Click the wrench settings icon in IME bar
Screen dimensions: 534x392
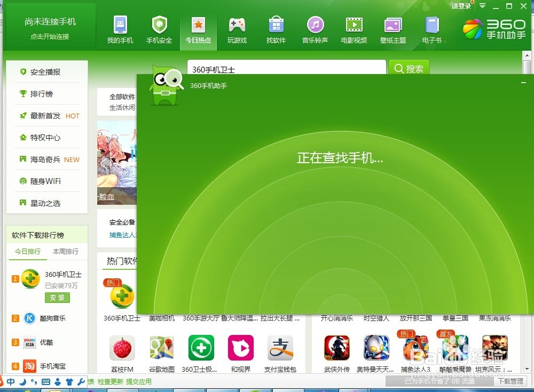point(81,382)
